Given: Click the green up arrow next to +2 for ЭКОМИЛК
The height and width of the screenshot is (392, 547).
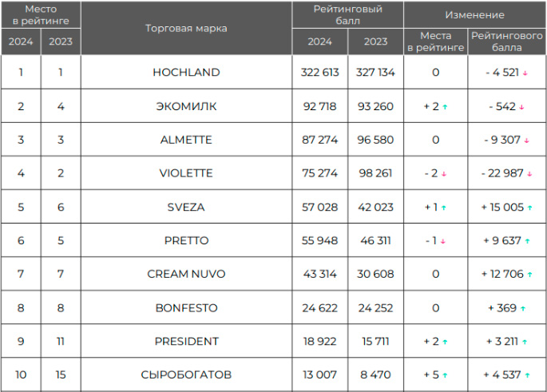Looking at the screenshot, I should [x=445, y=107].
